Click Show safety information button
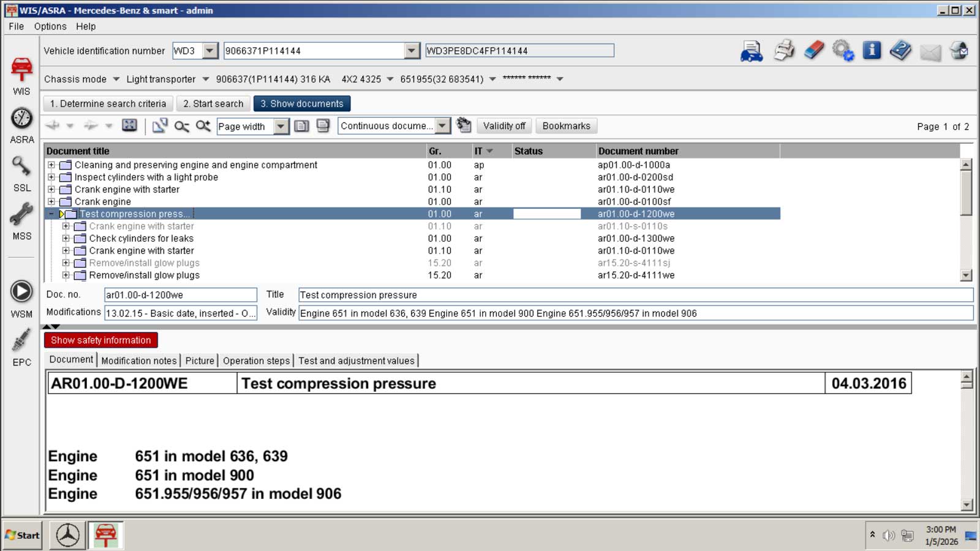Viewport: 980px width, 551px height. [x=100, y=340]
